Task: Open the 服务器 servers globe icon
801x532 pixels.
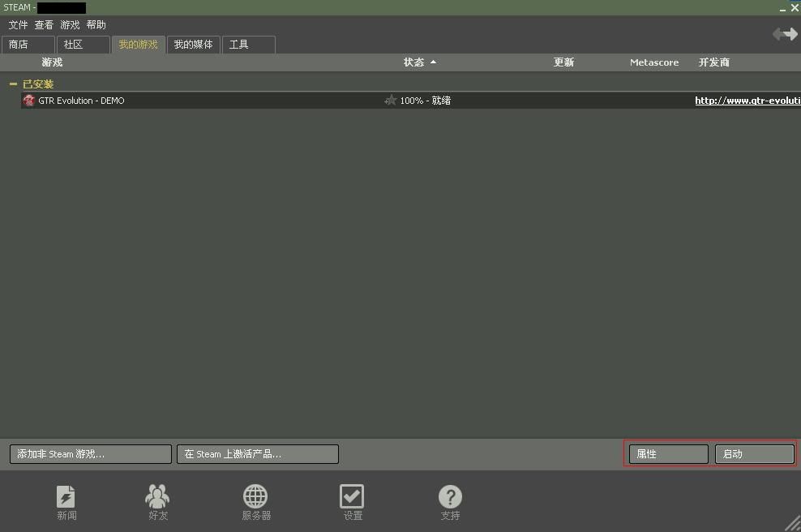Action: click(255, 496)
